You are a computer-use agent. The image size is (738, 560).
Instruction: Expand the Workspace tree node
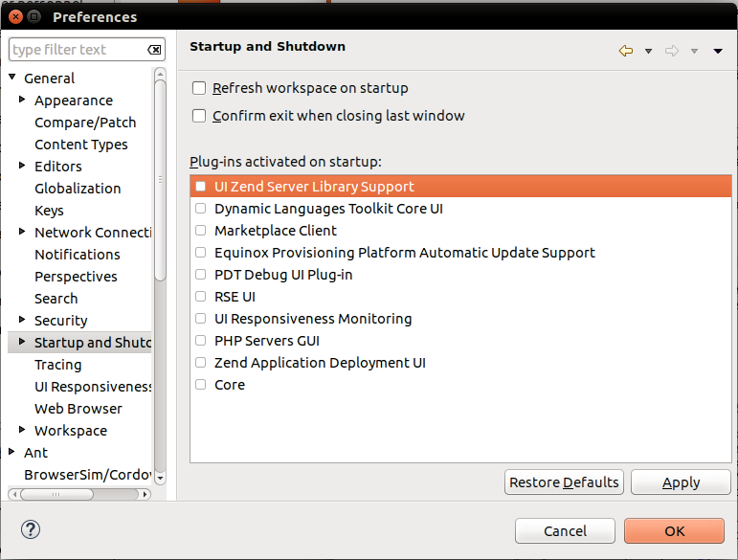coord(22,429)
